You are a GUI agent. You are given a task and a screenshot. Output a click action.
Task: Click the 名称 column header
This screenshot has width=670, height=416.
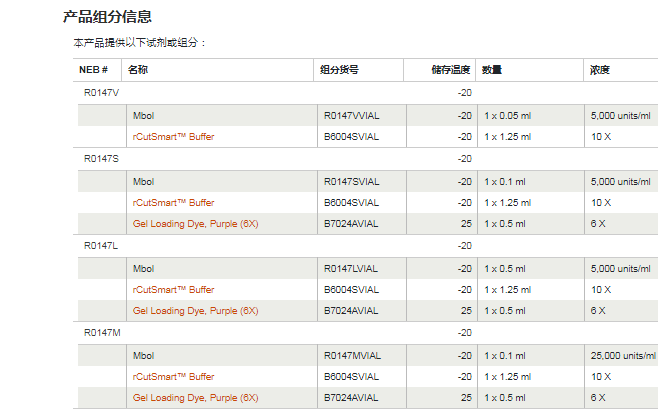(139, 70)
